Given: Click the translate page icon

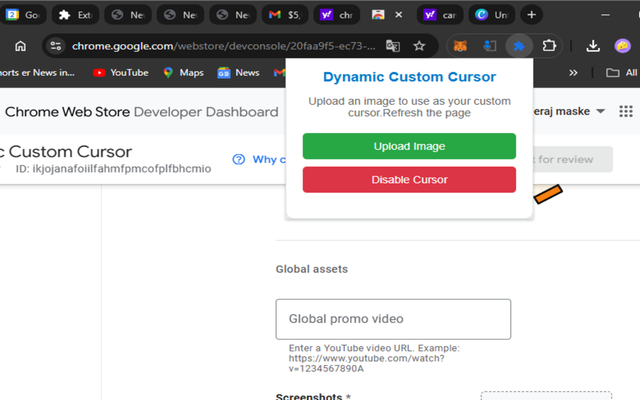Looking at the screenshot, I should pos(393,46).
